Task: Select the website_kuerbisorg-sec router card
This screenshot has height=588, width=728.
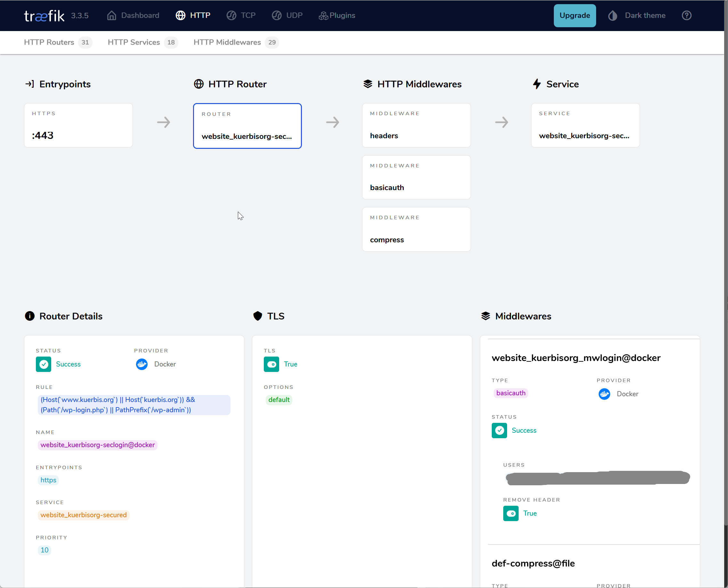Action: [x=247, y=126]
